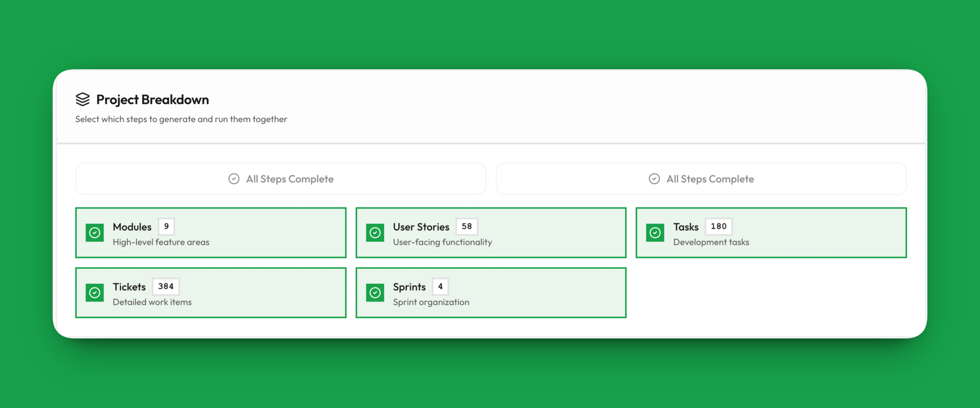
Task: Click the Sprints count badge 4
Action: 440,286
